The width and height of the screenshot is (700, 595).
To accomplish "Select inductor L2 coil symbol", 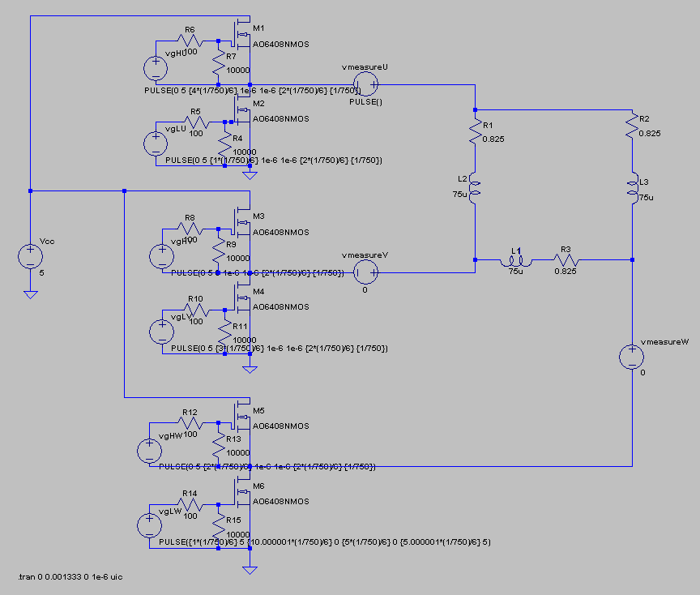I will 475,188.
